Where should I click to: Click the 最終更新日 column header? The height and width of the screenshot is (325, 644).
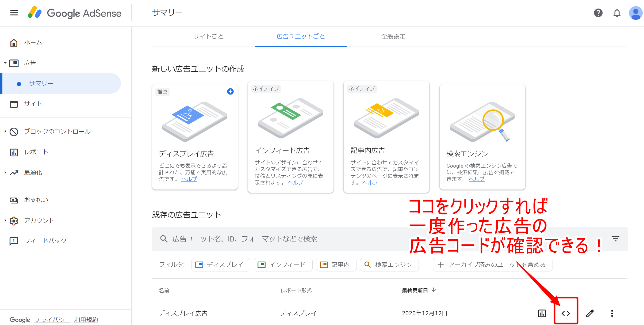click(415, 290)
